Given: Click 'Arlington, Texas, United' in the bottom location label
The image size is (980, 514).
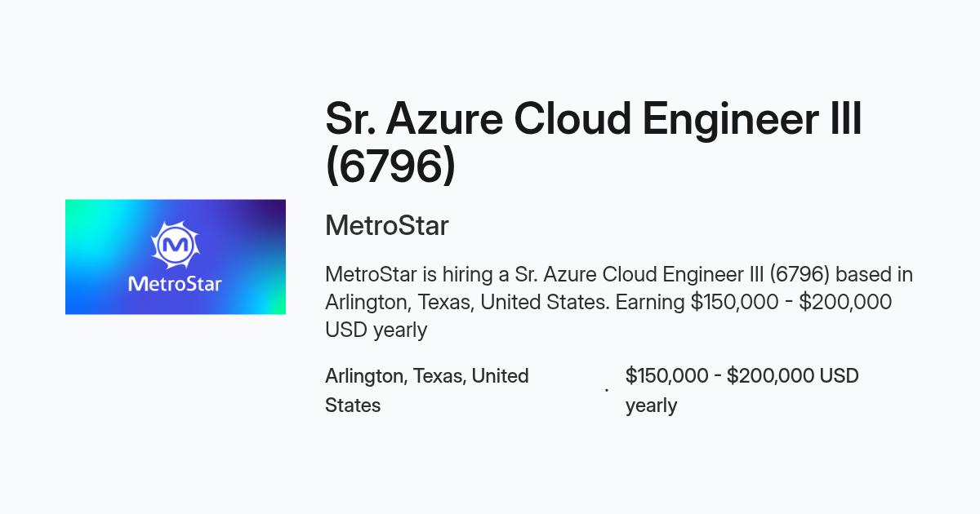Looking at the screenshot, I should [x=427, y=376].
